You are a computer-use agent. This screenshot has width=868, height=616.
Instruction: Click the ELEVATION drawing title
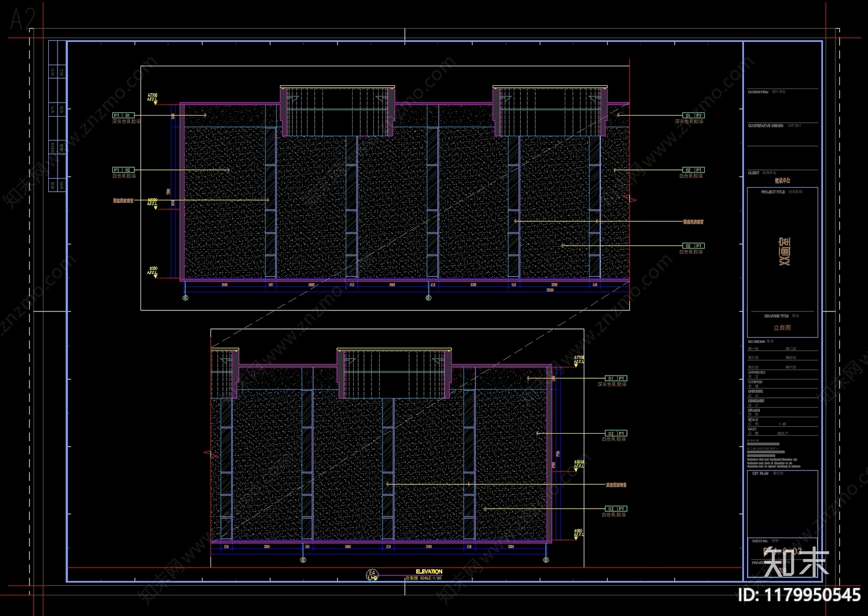pos(429,571)
